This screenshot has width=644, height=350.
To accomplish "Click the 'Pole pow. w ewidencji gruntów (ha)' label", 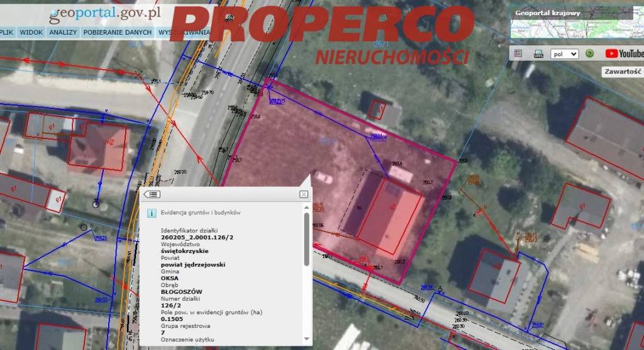I will 211,312.
